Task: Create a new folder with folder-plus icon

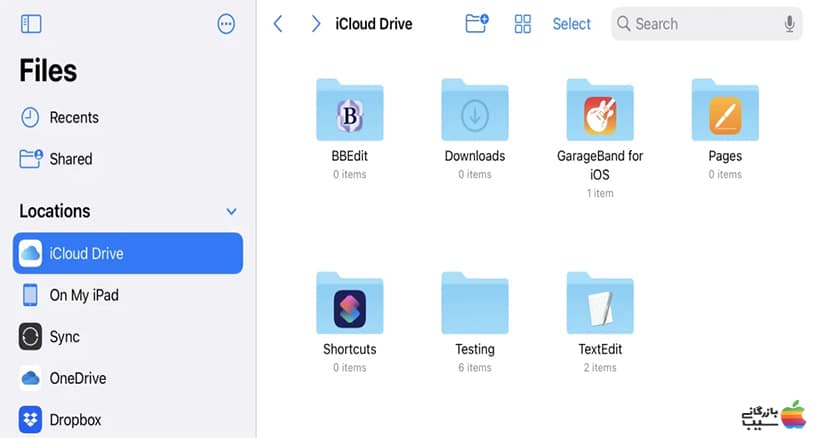Action: coord(476,23)
